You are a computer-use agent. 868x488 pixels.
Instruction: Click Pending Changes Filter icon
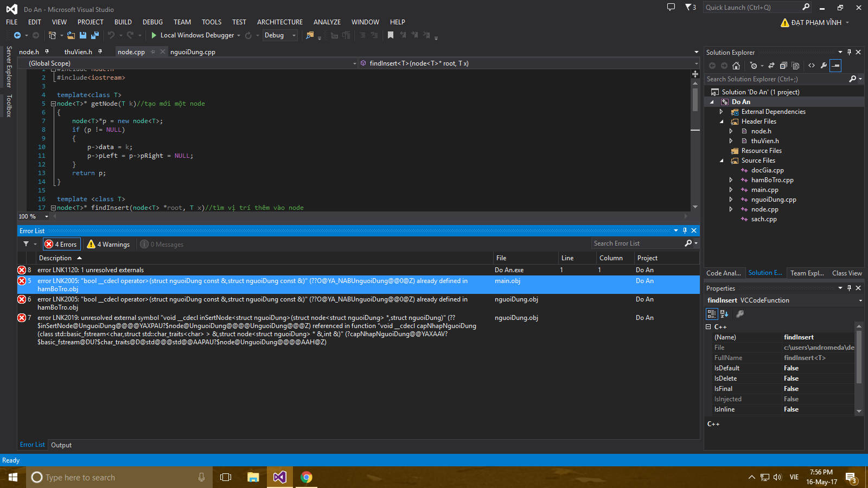point(754,66)
